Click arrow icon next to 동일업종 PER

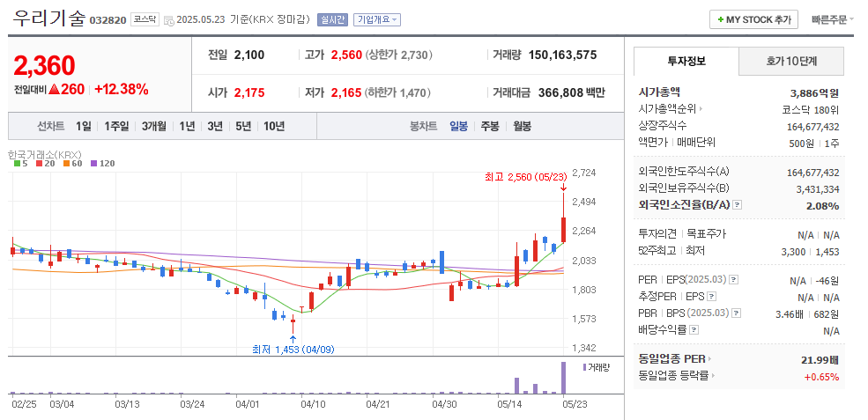tap(710, 359)
